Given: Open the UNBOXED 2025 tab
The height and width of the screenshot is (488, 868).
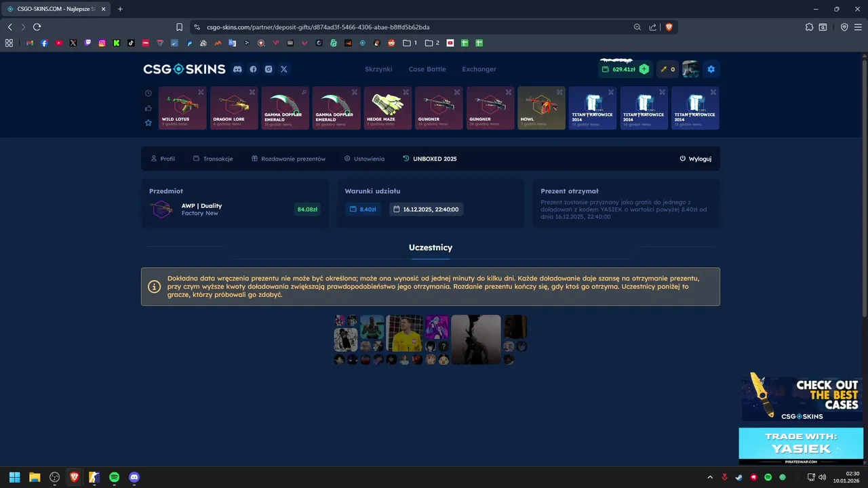Looking at the screenshot, I should (429, 159).
